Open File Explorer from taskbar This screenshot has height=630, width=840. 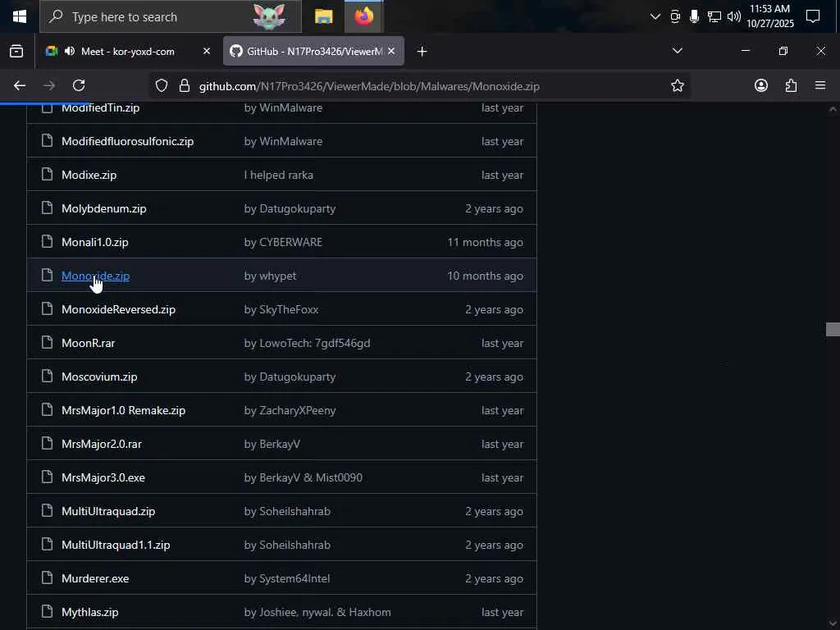pos(323,16)
